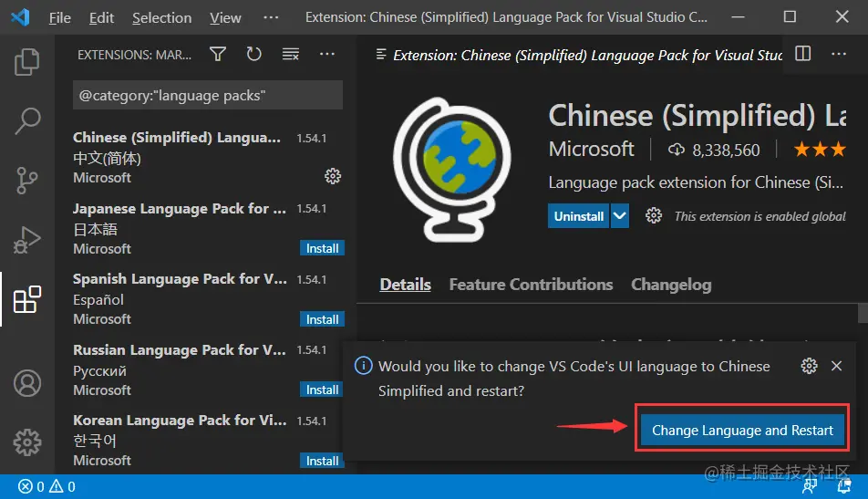Click Change Language and Restart
868x499 pixels.
(742, 430)
